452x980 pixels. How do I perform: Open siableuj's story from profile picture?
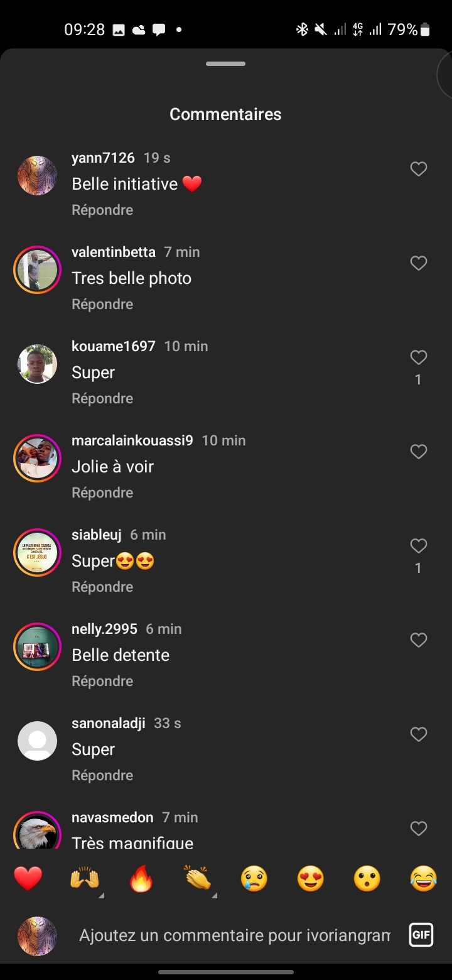pos(37,553)
